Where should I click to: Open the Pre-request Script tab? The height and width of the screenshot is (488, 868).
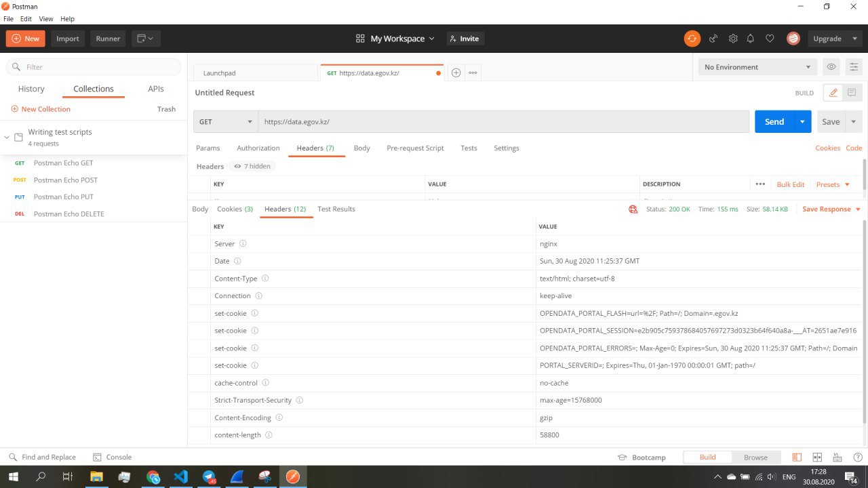click(415, 148)
